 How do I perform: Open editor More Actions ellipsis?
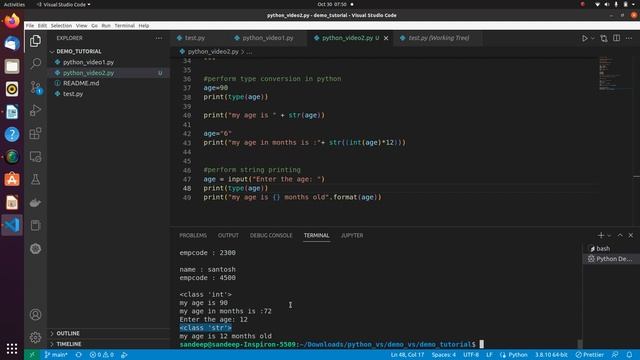click(x=629, y=38)
